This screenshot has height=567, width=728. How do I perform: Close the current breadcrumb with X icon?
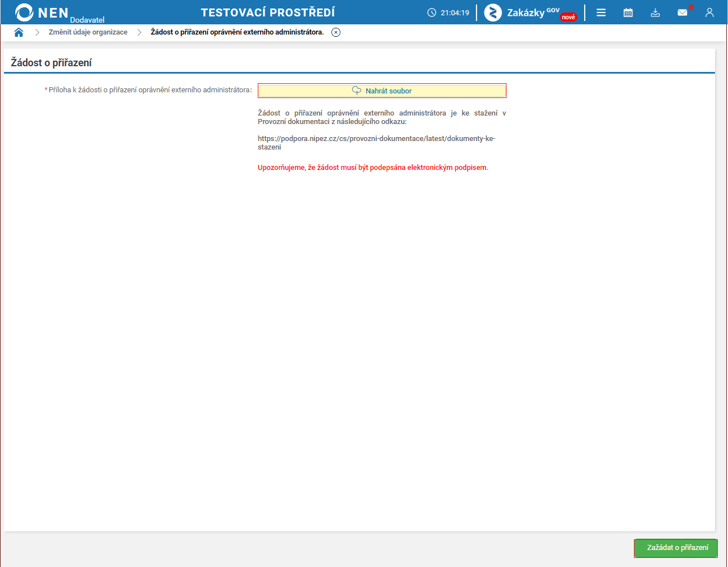point(336,32)
